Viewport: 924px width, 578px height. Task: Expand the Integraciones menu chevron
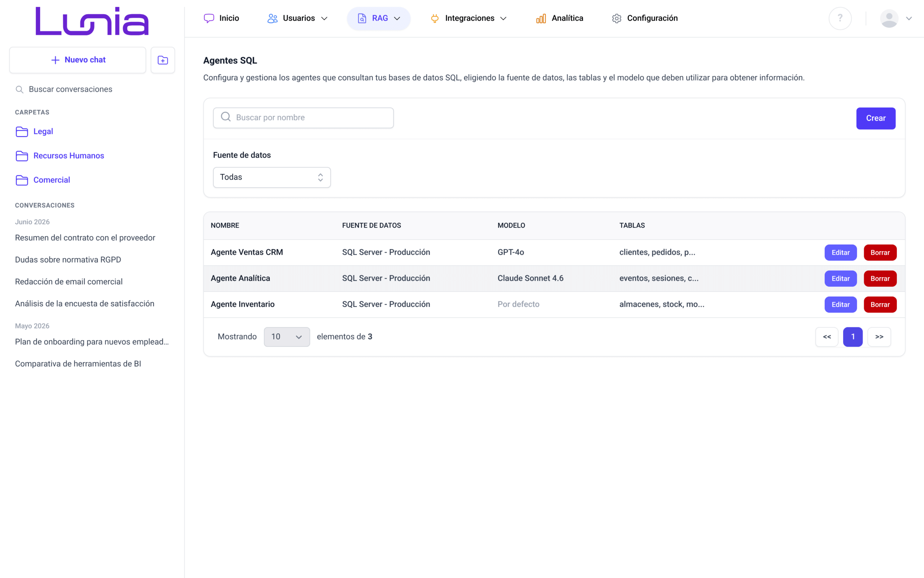click(503, 18)
